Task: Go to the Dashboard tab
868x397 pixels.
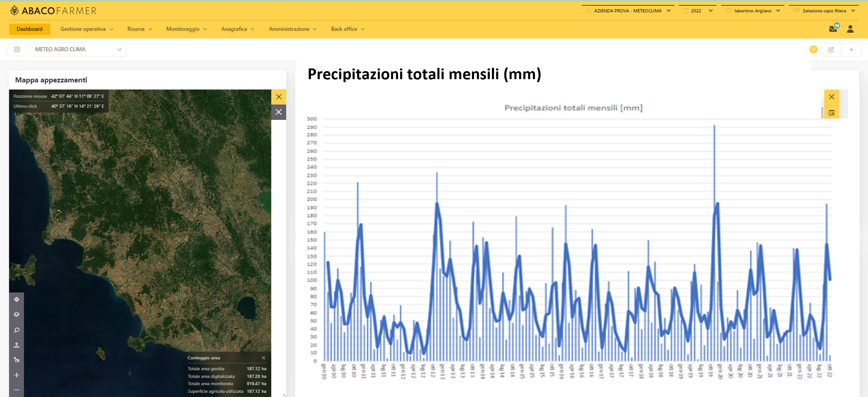Action: [30, 29]
